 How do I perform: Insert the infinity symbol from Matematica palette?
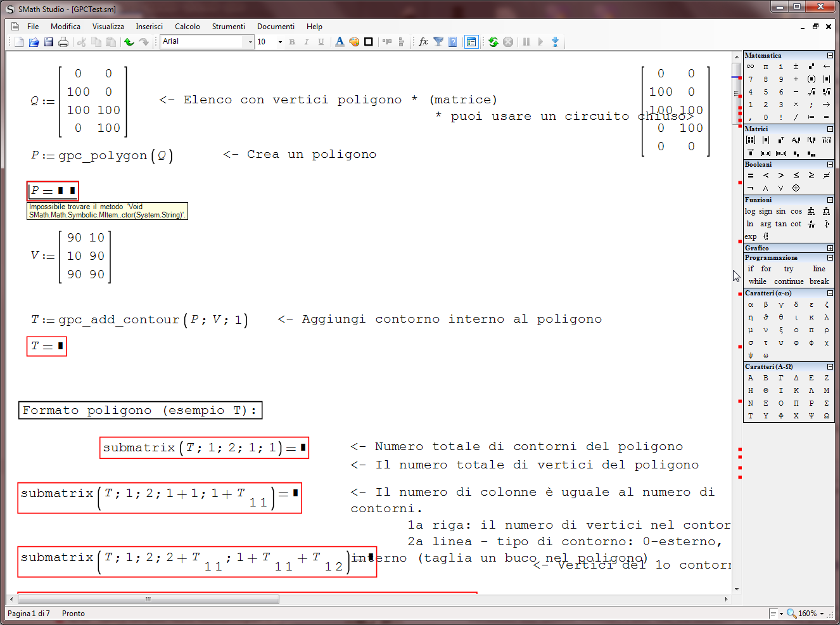coord(750,66)
